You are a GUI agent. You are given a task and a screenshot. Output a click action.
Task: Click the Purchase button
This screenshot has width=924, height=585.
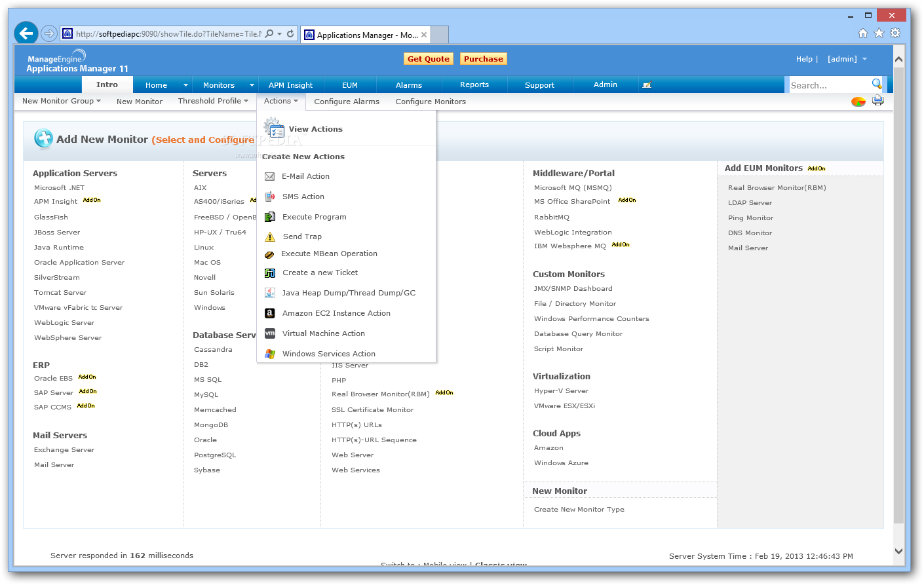(484, 59)
